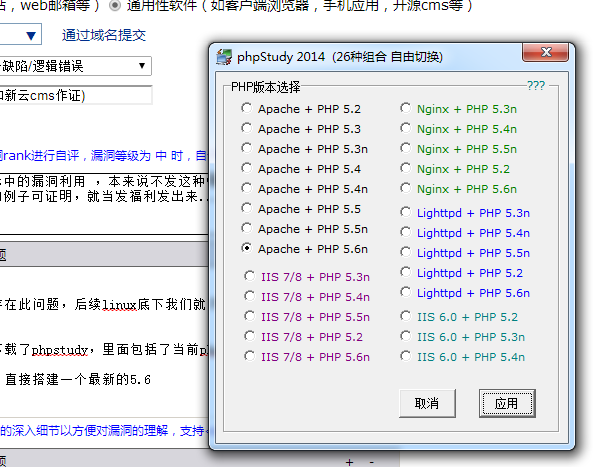Select Lighttpd + PHP 5.5n option
The height and width of the screenshot is (467, 616).
pyautogui.click(x=405, y=253)
